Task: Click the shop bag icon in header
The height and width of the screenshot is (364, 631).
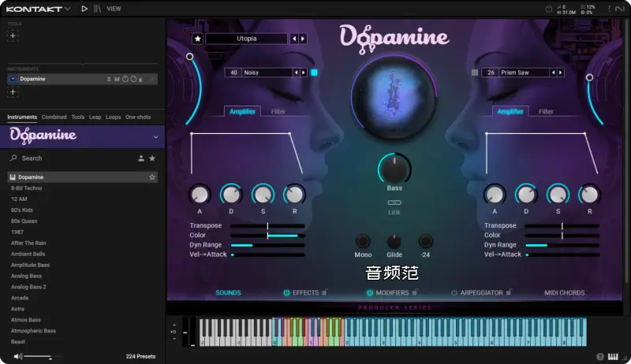Action: point(549,9)
